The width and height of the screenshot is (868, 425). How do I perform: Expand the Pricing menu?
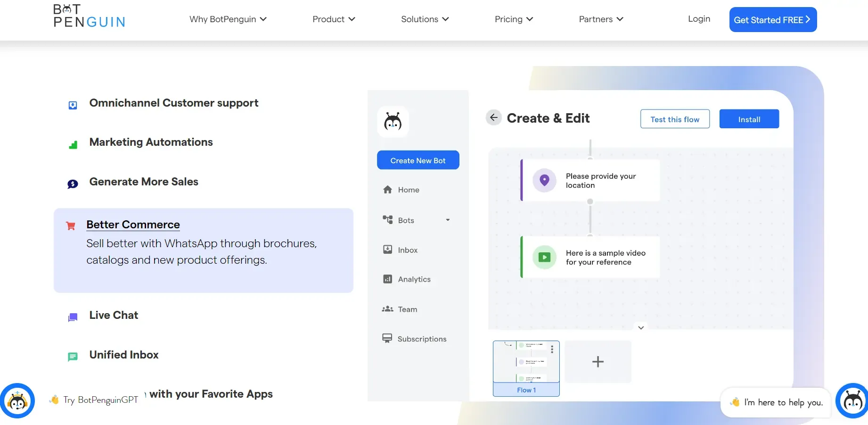click(514, 19)
